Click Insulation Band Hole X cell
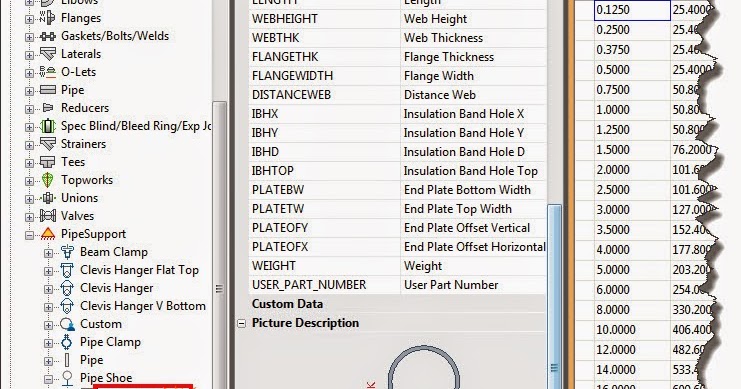Screen dimensions: 741x389 click(x=473, y=114)
